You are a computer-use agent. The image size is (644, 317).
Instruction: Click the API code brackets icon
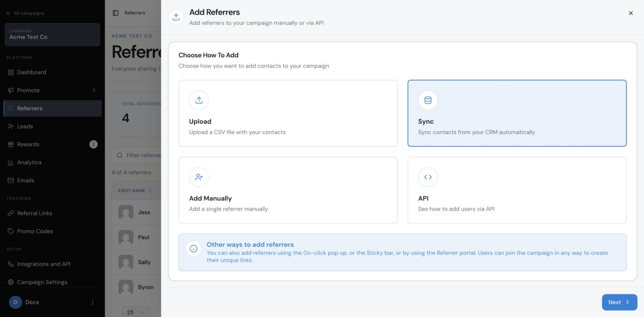pos(428,177)
